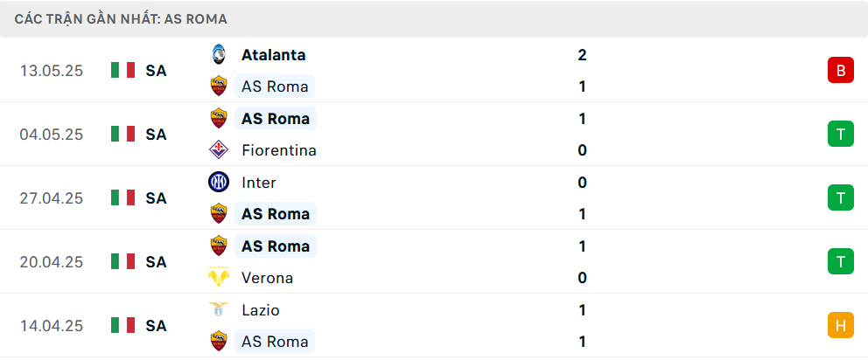Open the Inter team link
The width and height of the screenshot is (868, 360).
click(258, 183)
